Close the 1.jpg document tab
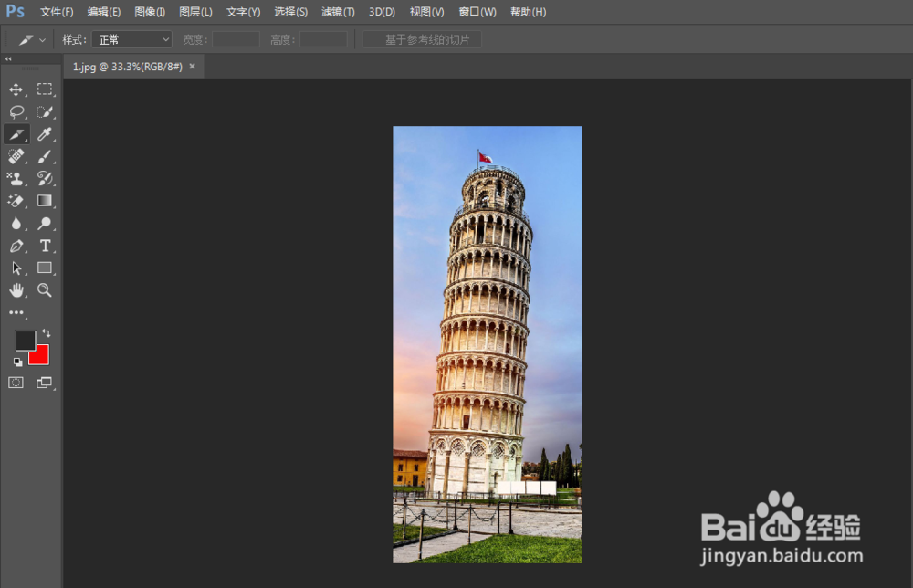 click(x=192, y=67)
